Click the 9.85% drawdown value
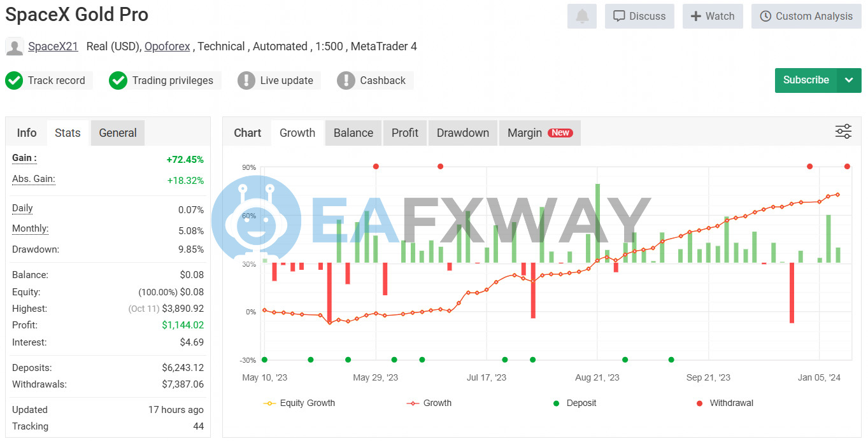Screen dimensions: 868x441 click(191, 249)
